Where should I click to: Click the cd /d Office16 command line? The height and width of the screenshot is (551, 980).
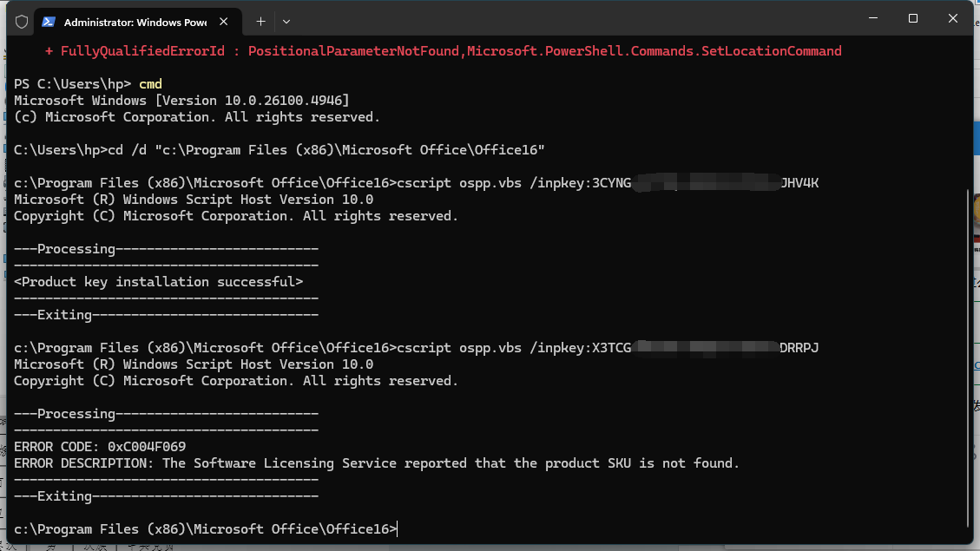point(280,150)
